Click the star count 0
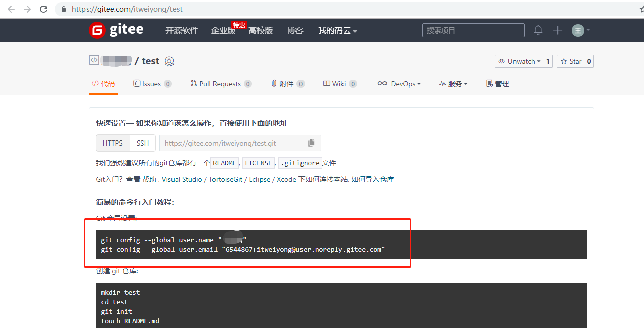Screen dimensions: 644x328 (589, 61)
